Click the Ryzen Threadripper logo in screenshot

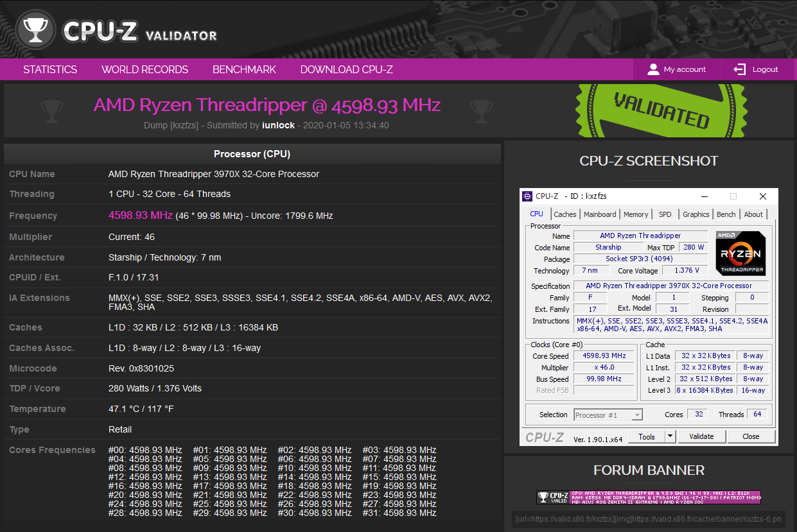tap(741, 253)
